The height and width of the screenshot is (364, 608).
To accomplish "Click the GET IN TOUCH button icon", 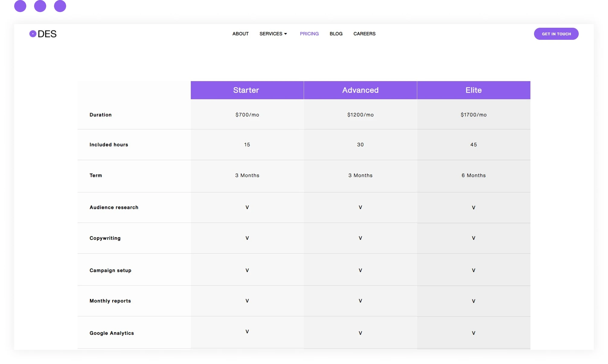I will click(x=556, y=33).
